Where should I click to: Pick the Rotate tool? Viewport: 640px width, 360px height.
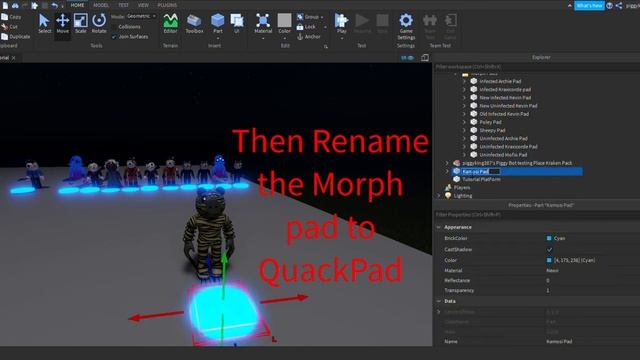(x=99, y=24)
